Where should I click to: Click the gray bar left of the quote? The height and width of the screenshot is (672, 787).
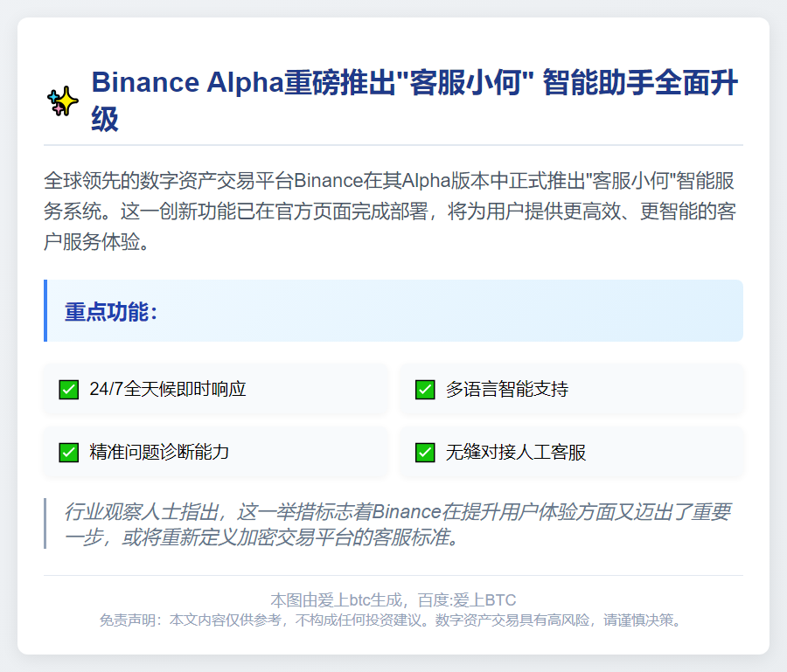click(x=45, y=523)
